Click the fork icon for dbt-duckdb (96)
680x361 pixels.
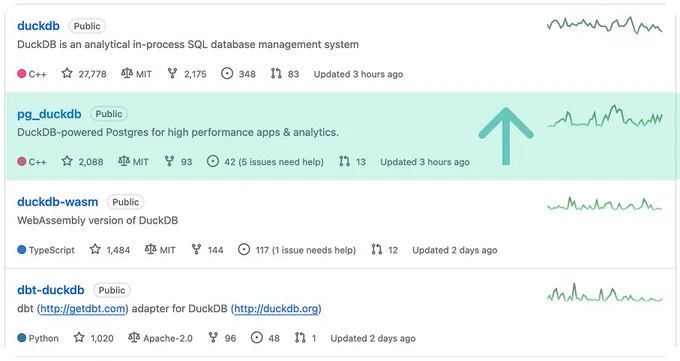click(x=213, y=338)
